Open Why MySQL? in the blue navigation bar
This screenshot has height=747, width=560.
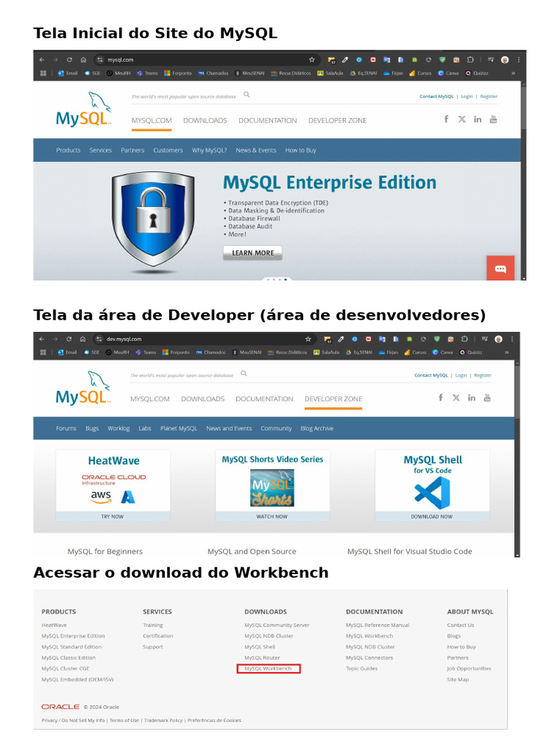(209, 150)
